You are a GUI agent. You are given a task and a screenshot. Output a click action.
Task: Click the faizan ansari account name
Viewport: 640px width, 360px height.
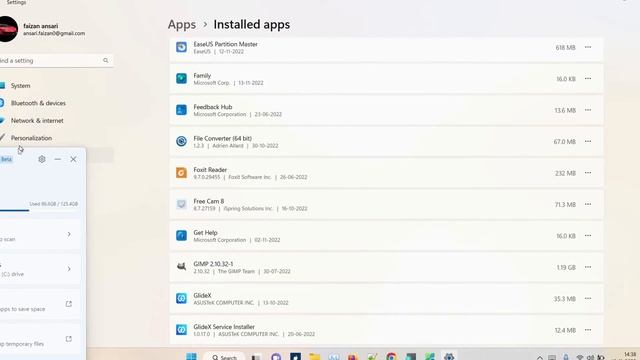coord(40,26)
